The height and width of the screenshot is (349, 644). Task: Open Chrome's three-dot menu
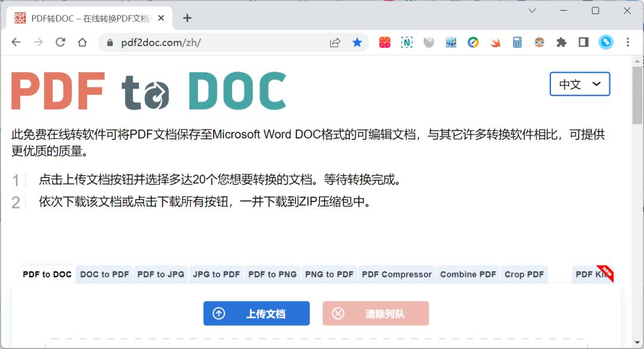click(x=627, y=42)
